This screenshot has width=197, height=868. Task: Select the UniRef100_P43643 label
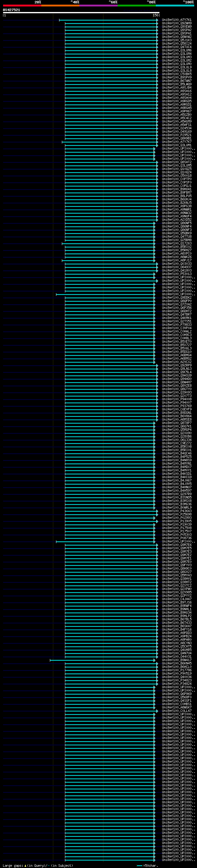[x=177, y=511]
